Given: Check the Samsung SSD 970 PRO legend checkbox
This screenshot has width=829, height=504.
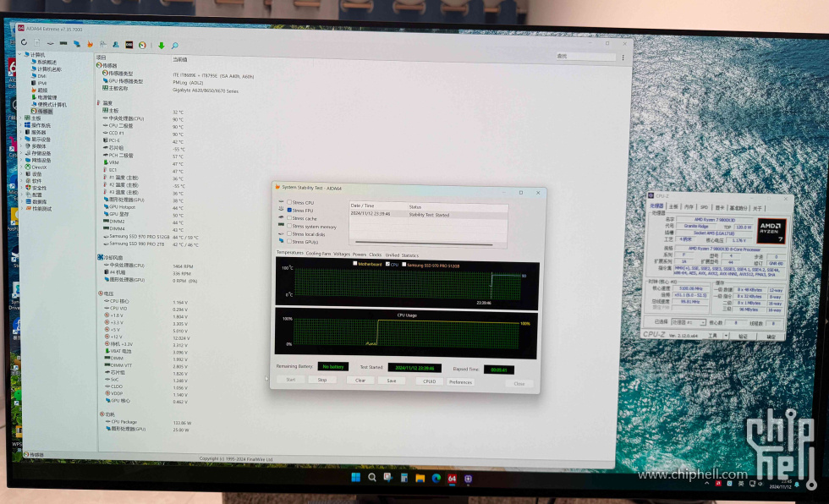Looking at the screenshot, I should [x=404, y=264].
